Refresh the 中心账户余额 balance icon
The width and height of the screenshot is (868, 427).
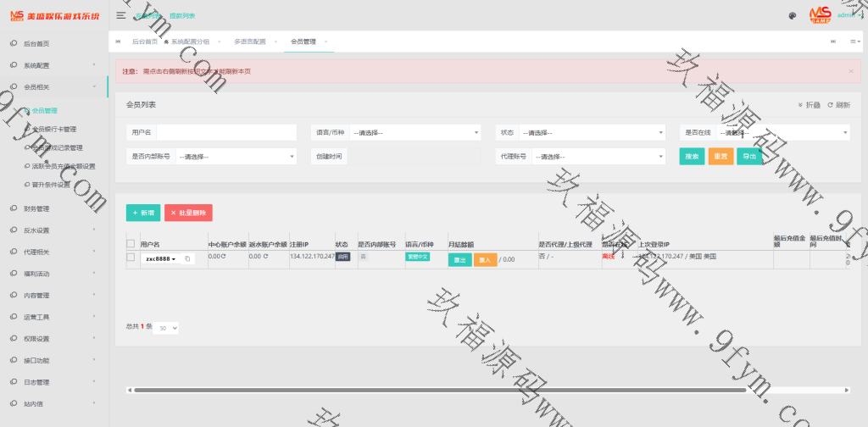224,256
